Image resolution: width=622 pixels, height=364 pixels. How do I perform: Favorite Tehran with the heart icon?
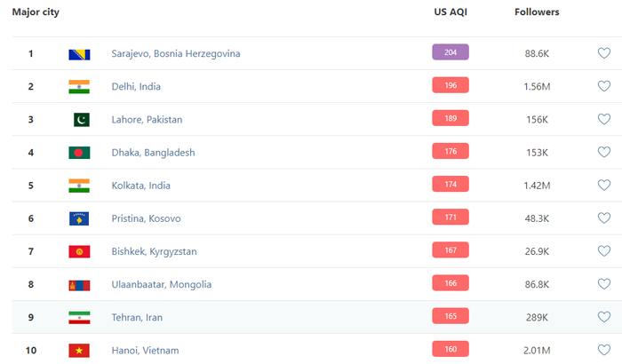point(604,317)
